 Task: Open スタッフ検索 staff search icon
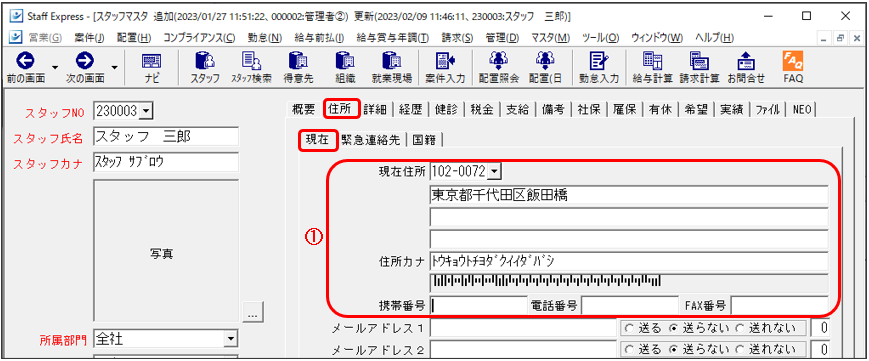pyautogui.click(x=251, y=68)
